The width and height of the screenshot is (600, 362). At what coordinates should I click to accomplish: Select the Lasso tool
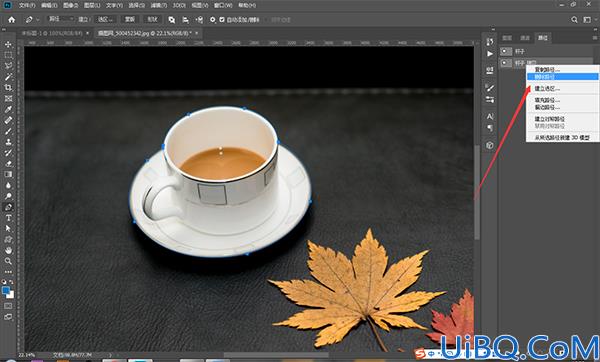click(x=8, y=66)
